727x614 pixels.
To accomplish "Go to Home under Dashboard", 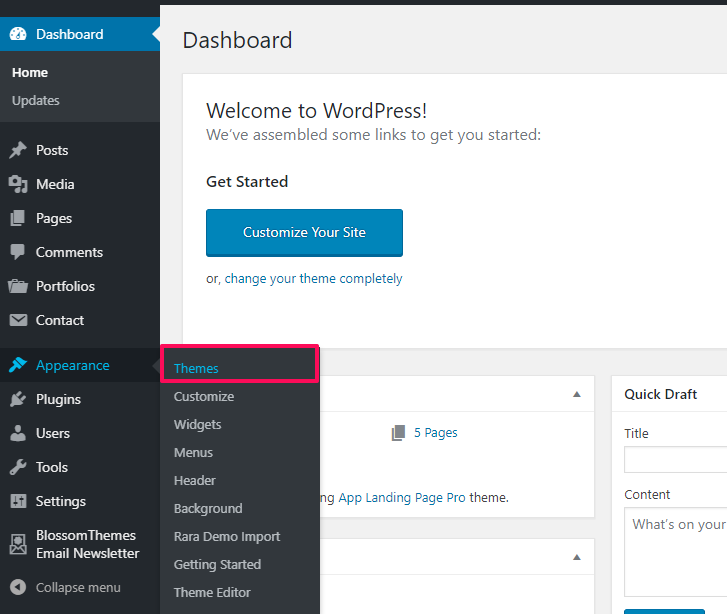I will tap(30, 72).
